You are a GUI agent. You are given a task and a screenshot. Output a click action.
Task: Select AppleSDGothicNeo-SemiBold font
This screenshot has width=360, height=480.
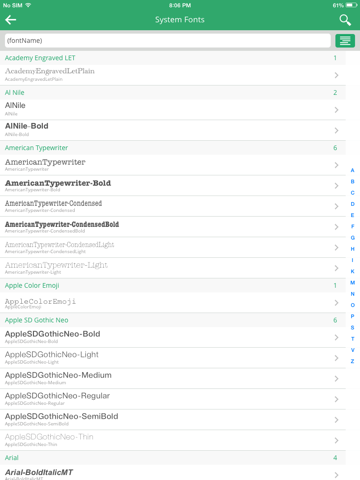(x=173, y=420)
